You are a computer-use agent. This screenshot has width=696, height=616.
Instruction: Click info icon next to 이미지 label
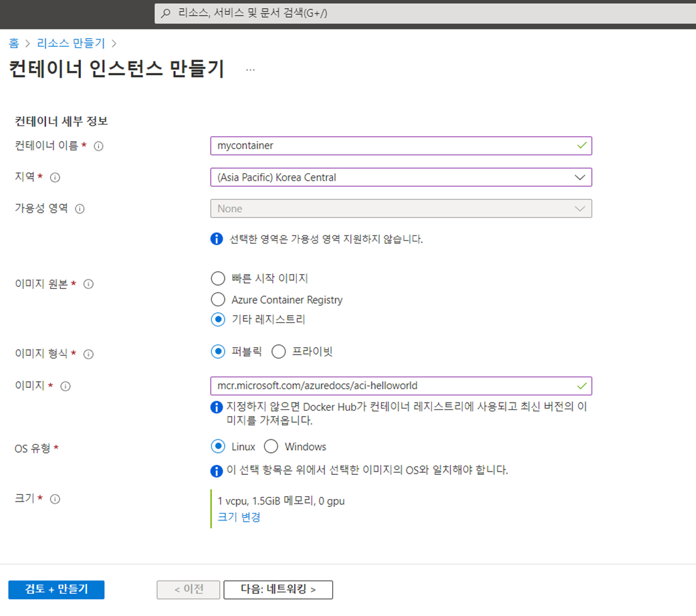click(66, 387)
